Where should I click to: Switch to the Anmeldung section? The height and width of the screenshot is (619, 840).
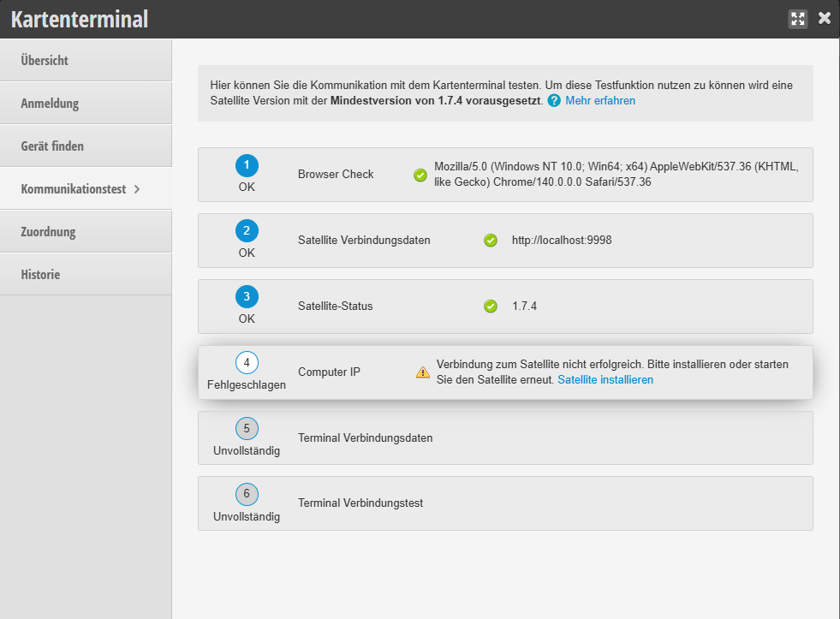[50, 104]
